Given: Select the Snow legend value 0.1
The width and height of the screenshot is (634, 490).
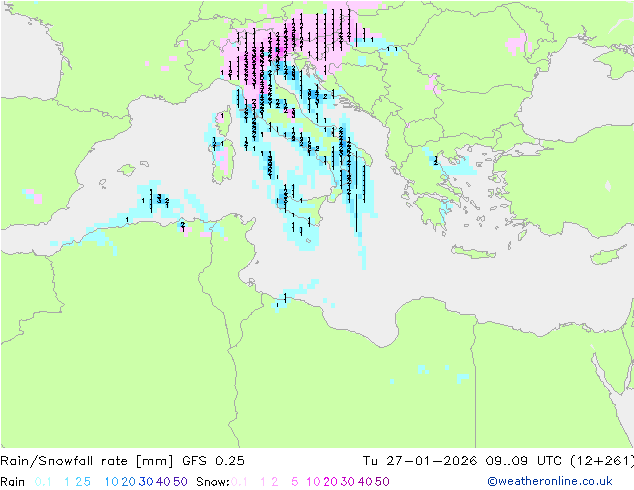Looking at the screenshot, I should coord(239,482).
